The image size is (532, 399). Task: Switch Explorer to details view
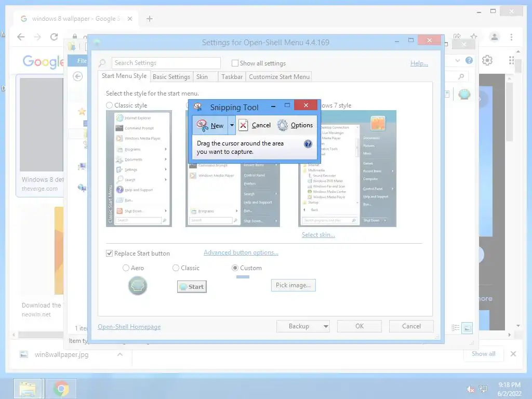pyautogui.click(x=455, y=328)
